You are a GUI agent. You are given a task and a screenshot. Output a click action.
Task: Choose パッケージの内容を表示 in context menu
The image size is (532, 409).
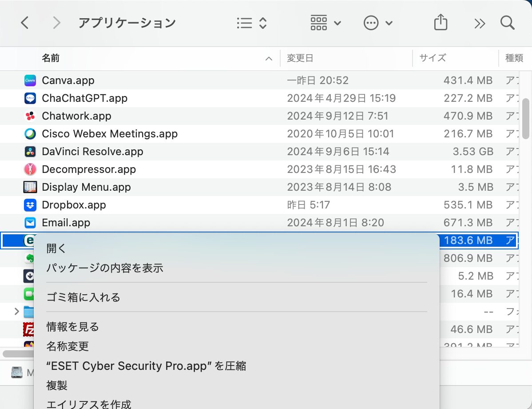(x=105, y=268)
